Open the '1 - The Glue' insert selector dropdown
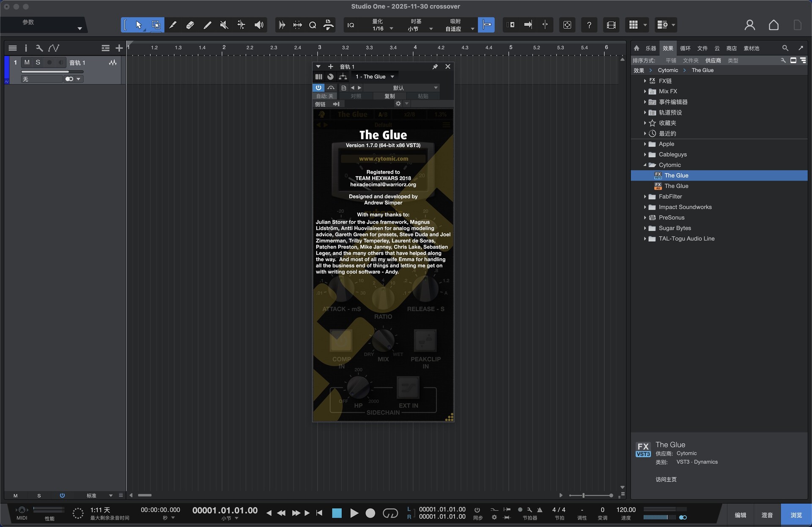This screenshot has width=812, height=527. coord(375,76)
